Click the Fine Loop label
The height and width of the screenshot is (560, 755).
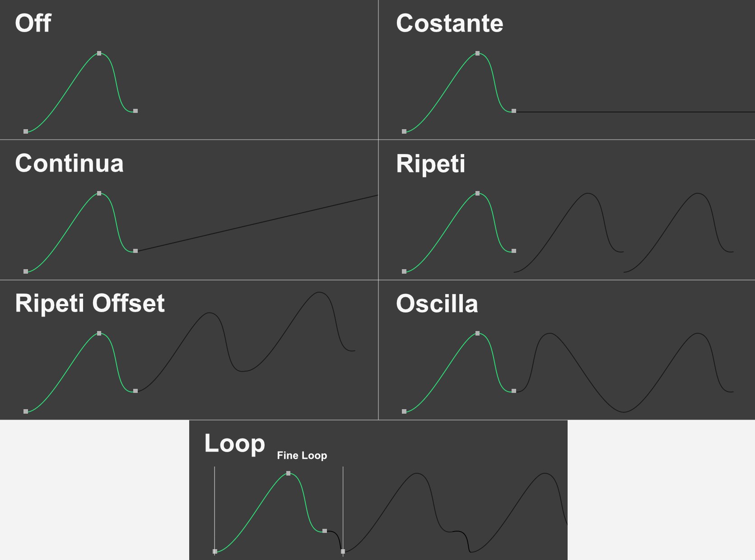click(x=302, y=455)
